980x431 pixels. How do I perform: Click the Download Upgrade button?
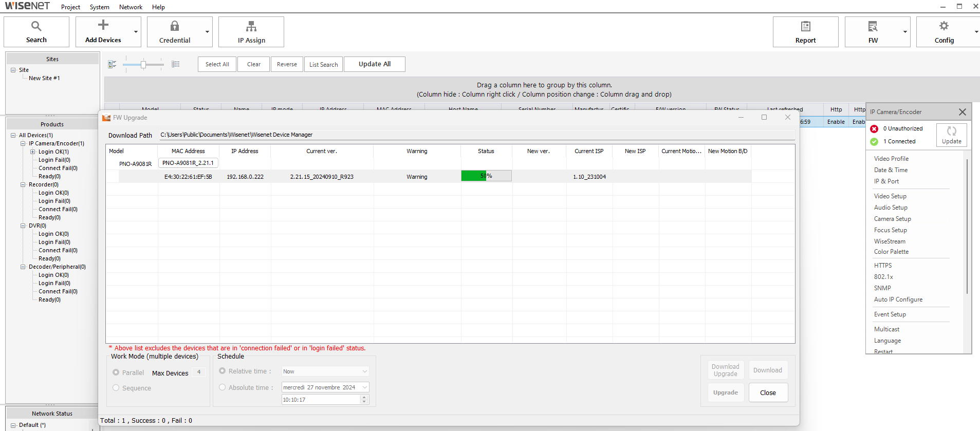point(725,370)
